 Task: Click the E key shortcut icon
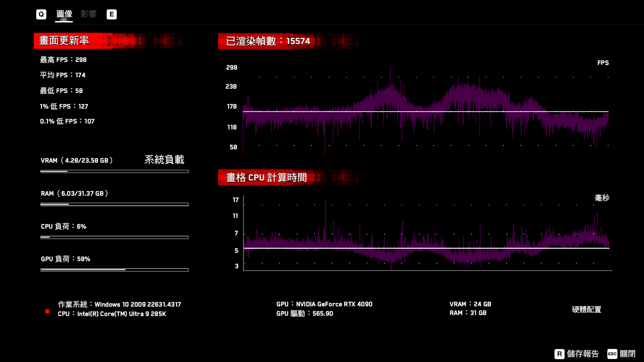click(112, 14)
